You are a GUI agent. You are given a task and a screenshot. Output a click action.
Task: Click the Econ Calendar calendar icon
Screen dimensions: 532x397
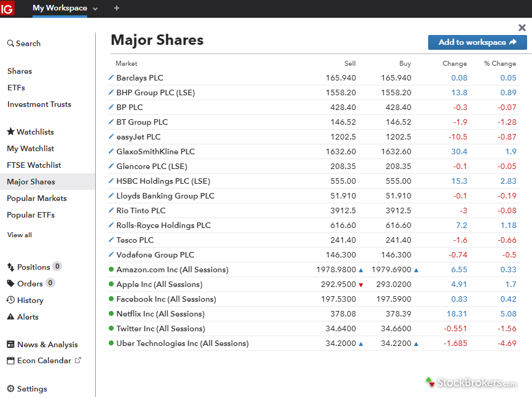(x=10, y=360)
